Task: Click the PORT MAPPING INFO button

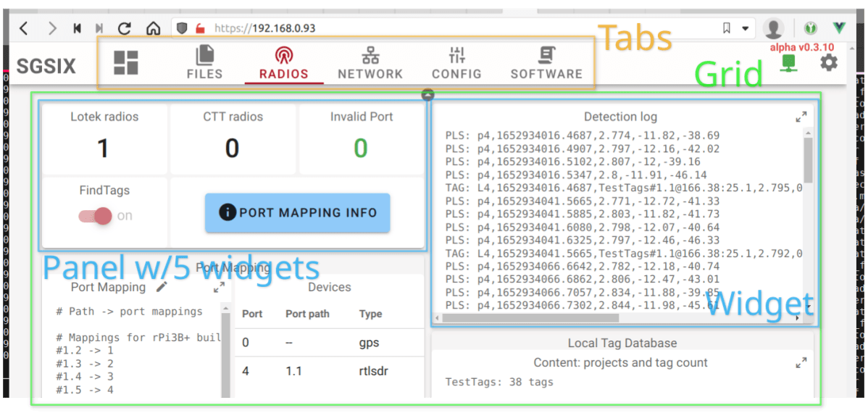Action: pyautogui.click(x=297, y=212)
